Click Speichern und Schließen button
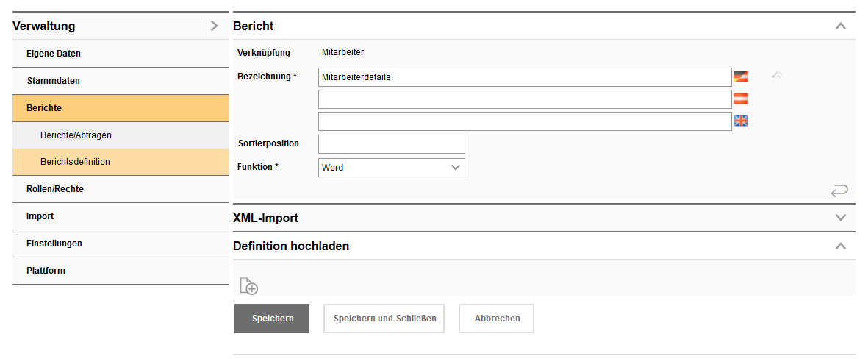 click(384, 319)
